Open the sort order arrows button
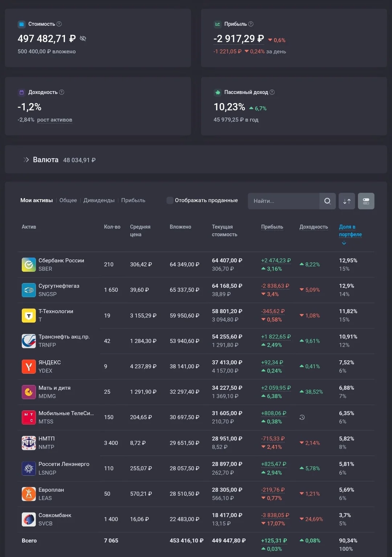Screen dimensions: 392x557 347,201
